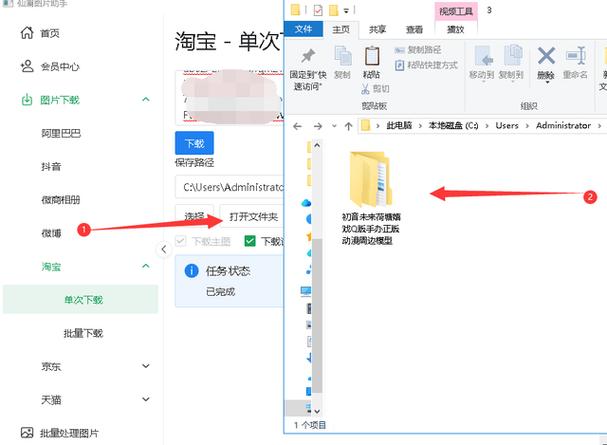
Task: Select 单次下载 in the sidebar
Action: click(81, 300)
